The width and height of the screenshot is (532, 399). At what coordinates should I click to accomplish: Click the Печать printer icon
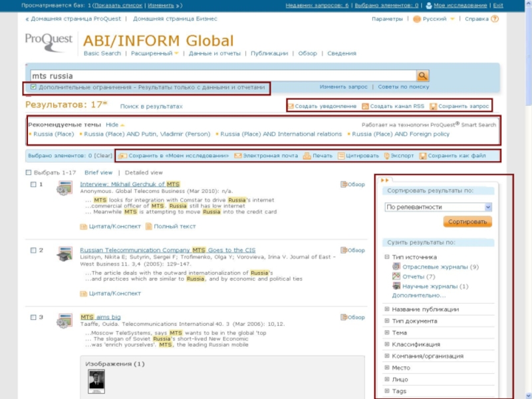pos(307,156)
